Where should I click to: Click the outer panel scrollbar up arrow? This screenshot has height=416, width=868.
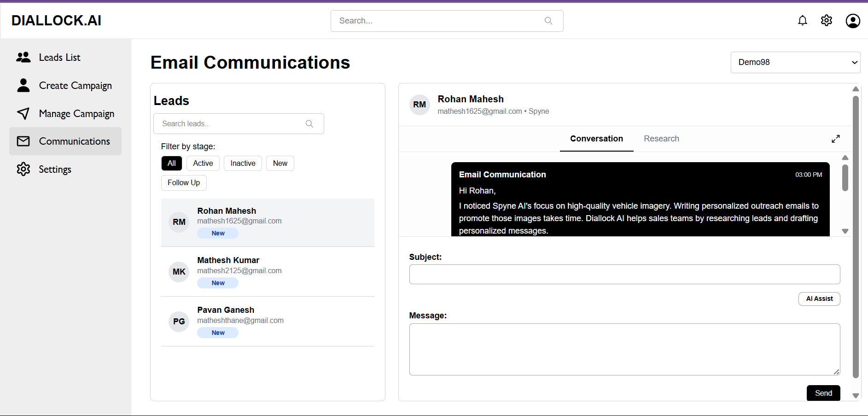click(856, 89)
